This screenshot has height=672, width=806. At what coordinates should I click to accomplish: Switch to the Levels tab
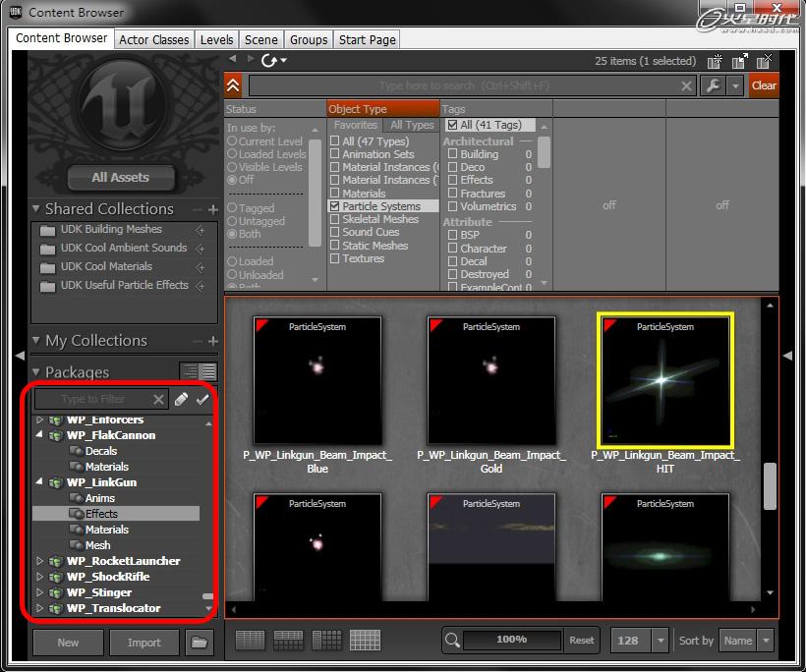(x=216, y=39)
